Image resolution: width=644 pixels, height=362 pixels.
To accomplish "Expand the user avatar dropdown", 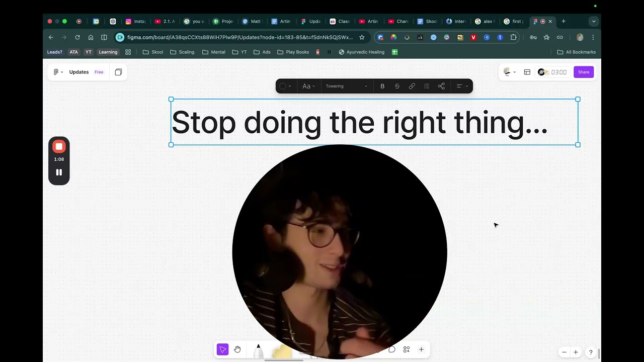I will tap(510, 72).
